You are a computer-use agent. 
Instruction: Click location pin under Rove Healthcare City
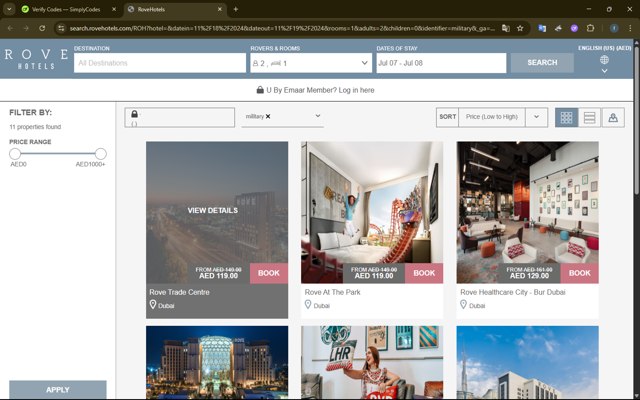coord(463,304)
